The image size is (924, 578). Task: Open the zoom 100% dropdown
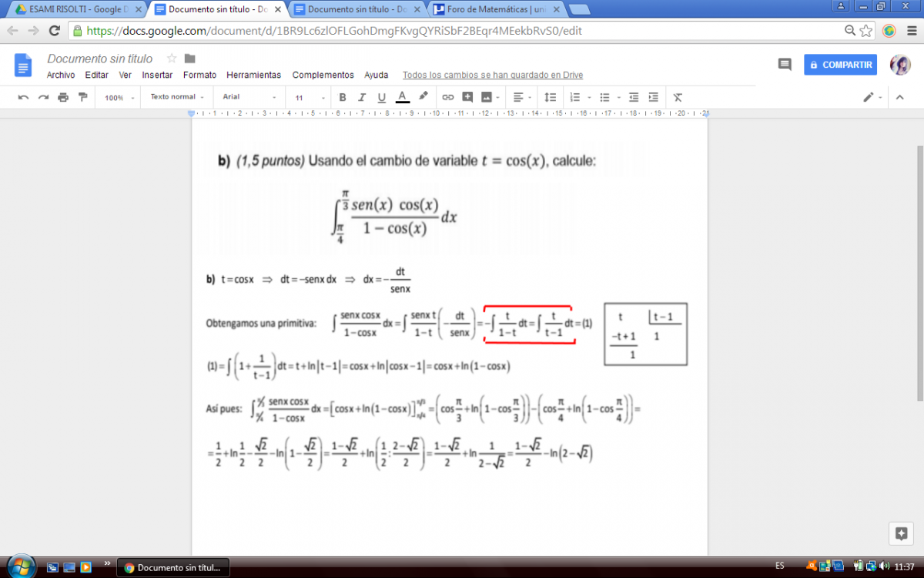119,98
